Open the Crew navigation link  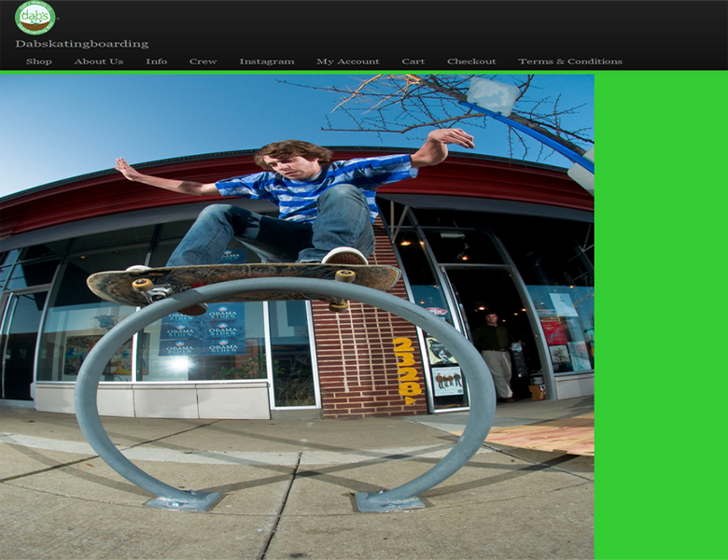coord(203,62)
